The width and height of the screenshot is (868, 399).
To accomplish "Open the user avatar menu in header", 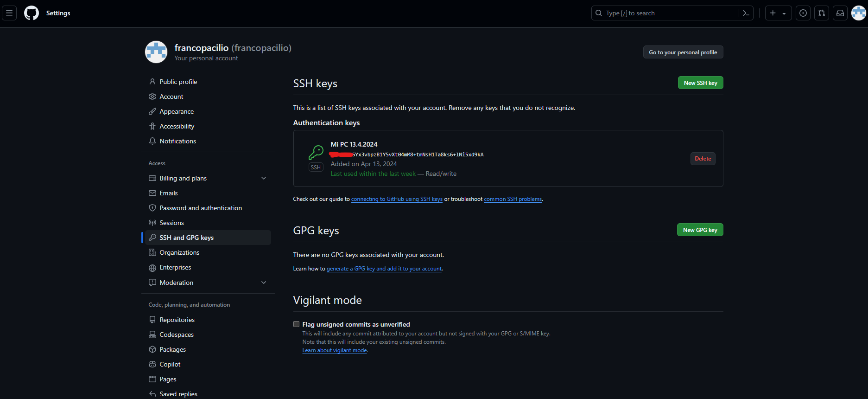I will 859,13.
